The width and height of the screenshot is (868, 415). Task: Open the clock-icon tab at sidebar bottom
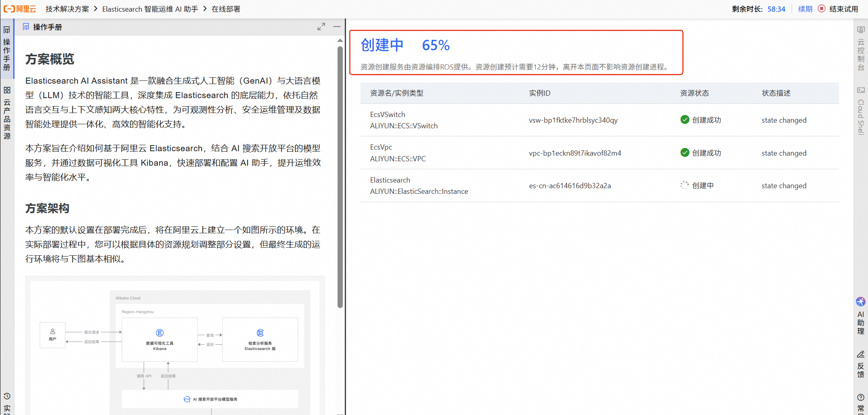point(7,397)
